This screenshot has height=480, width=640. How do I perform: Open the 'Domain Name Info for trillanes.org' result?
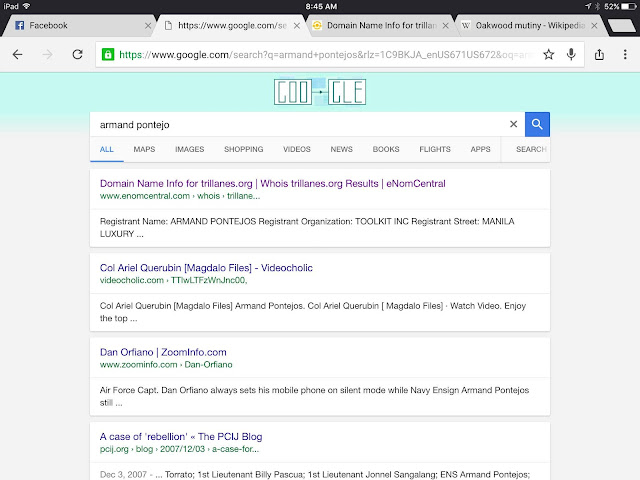click(x=273, y=184)
